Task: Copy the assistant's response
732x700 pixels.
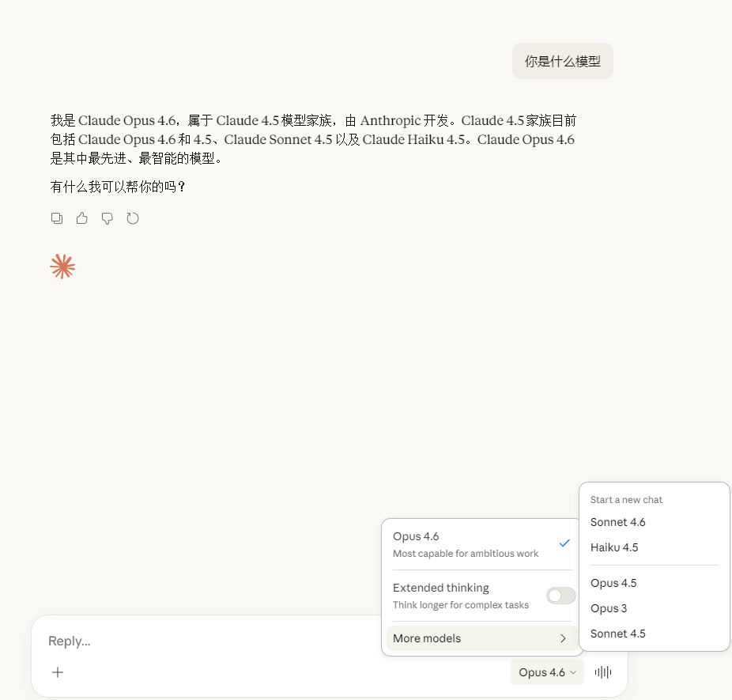Action: click(56, 218)
